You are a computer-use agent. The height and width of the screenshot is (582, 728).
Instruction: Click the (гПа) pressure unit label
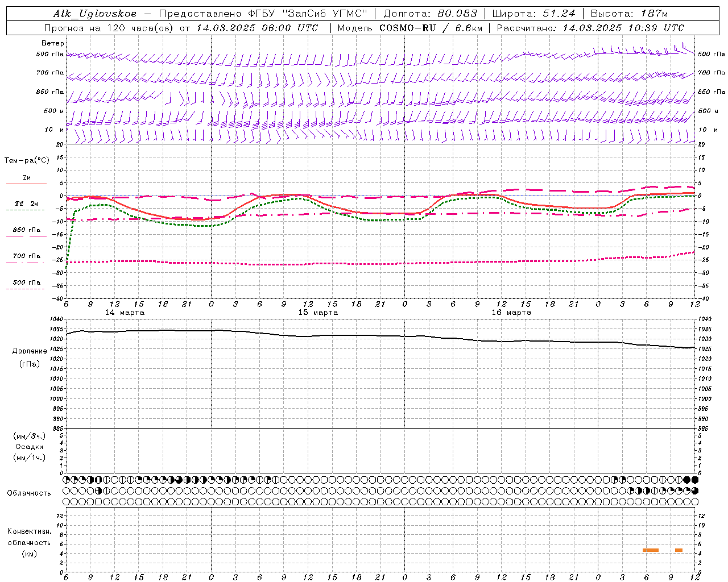[30, 364]
